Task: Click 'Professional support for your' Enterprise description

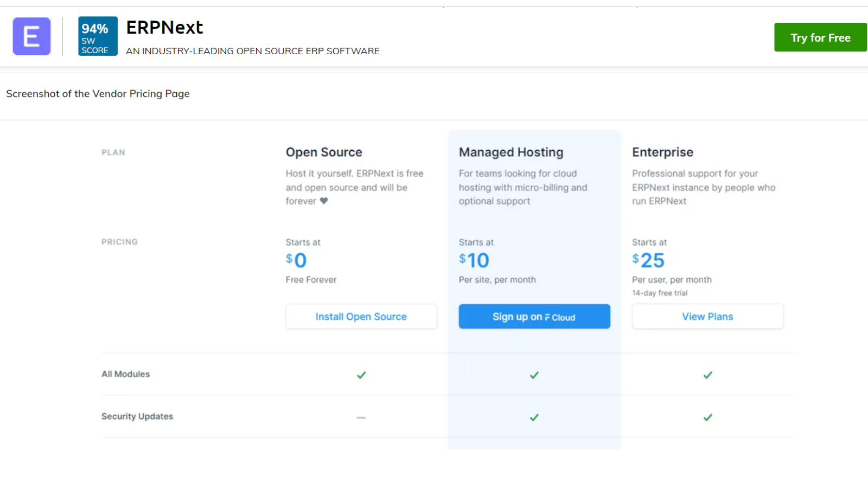Action: 704,187
